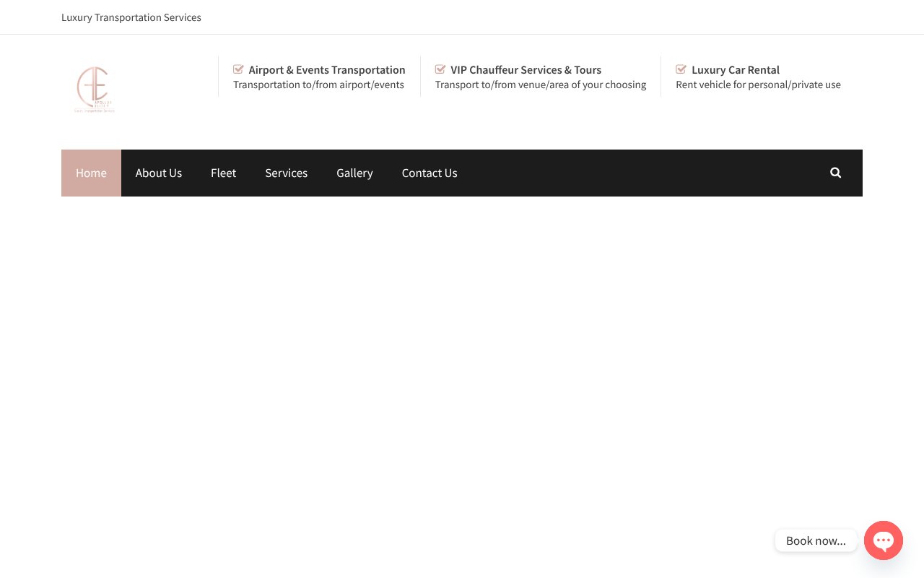Click the Luxury Transportation Services site title

pyautogui.click(x=131, y=17)
